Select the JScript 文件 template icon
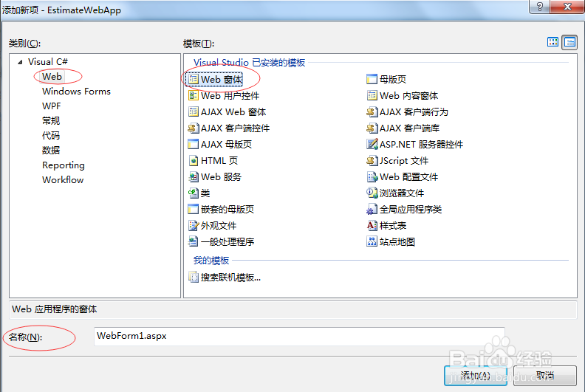 point(372,160)
